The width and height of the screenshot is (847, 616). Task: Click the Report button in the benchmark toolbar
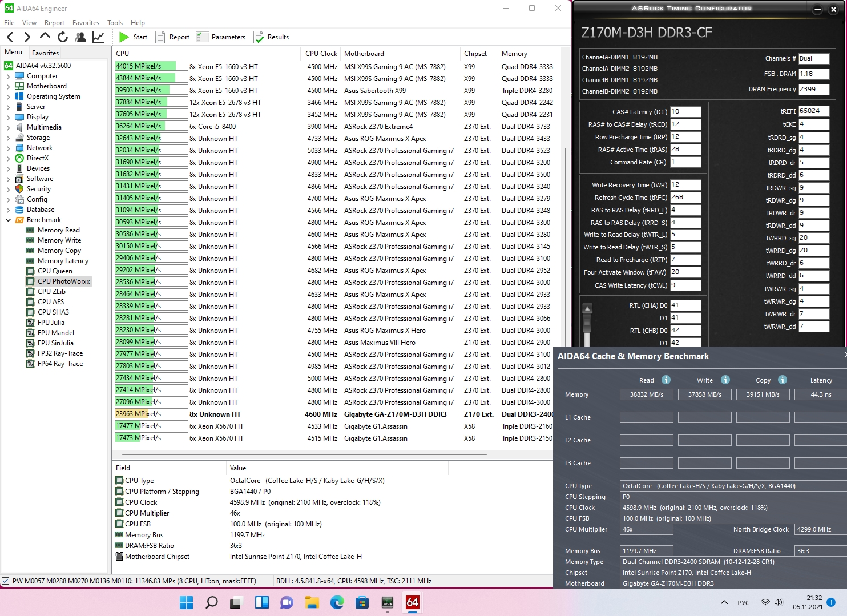(x=172, y=37)
